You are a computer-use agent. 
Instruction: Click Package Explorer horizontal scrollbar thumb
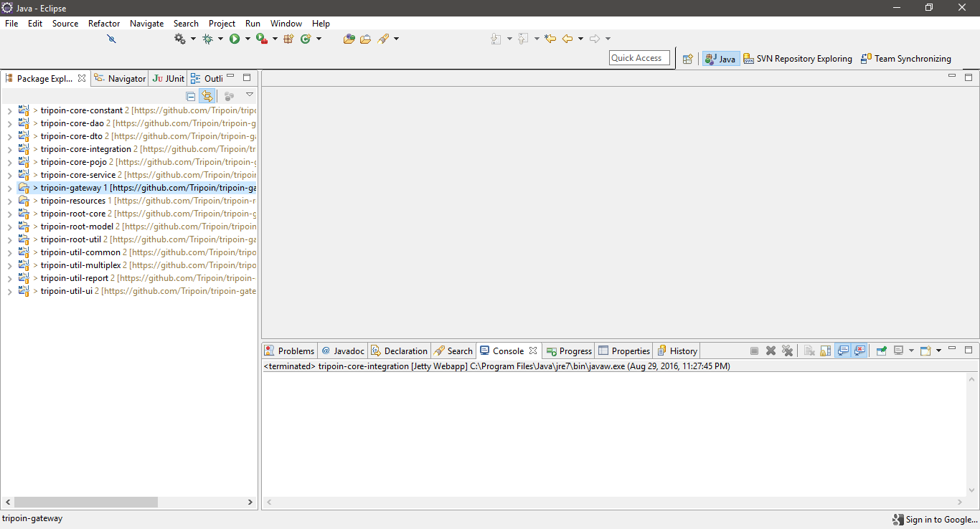tap(85, 502)
